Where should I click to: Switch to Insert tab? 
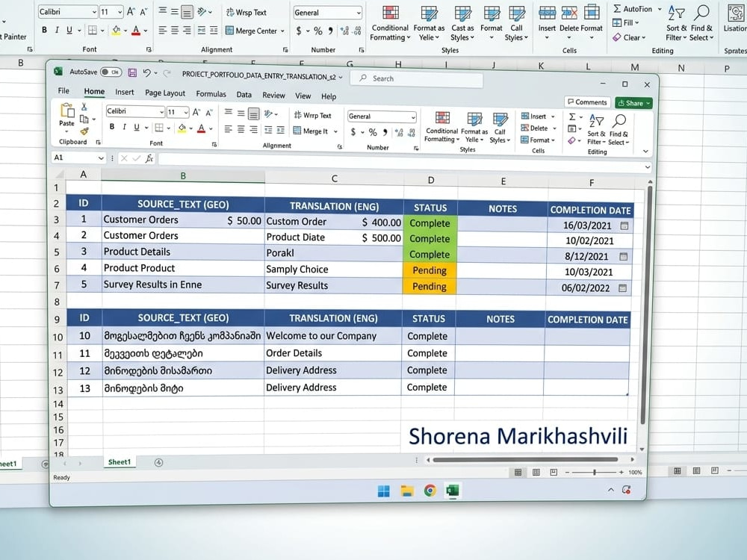(x=124, y=92)
